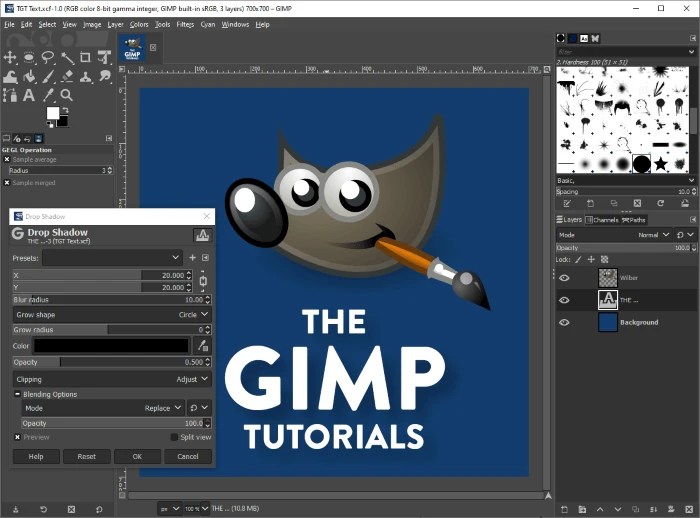Screen dimensions: 700x518
Task: Open blending Mode Replace dropdown
Action: click(x=103, y=408)
